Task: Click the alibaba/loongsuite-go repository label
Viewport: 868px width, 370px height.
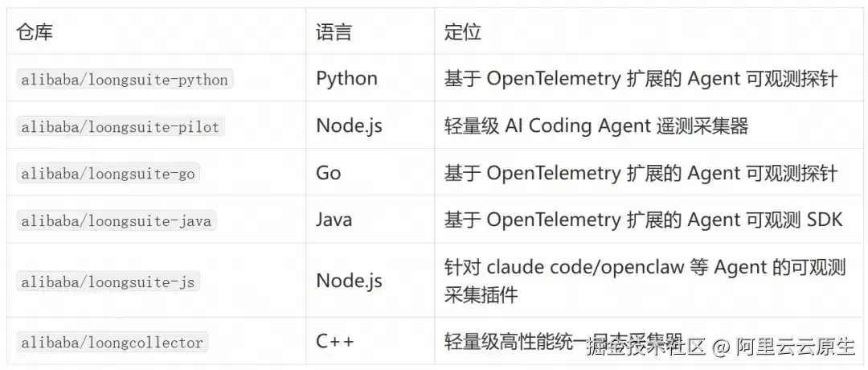Action: (108, 174)
